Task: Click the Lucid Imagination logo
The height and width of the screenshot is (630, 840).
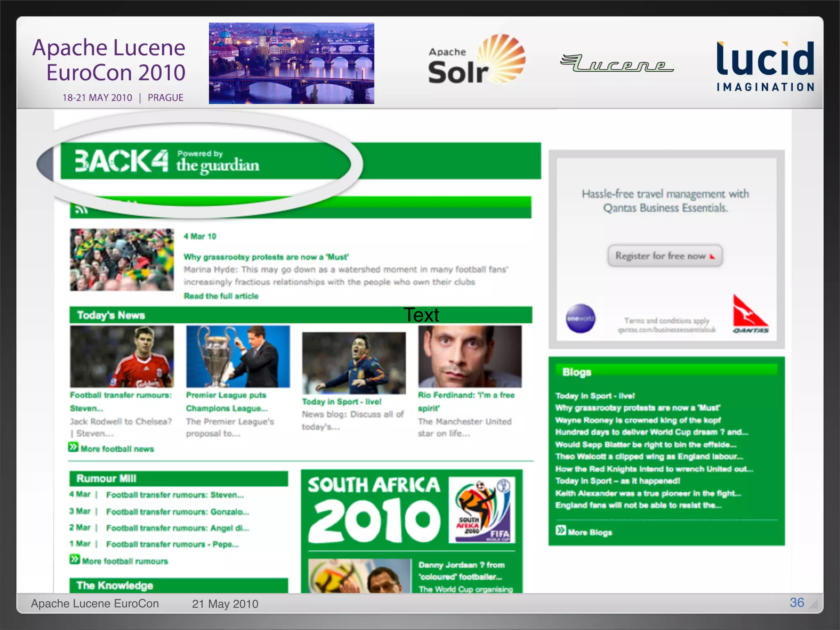Action: (765, 66)
